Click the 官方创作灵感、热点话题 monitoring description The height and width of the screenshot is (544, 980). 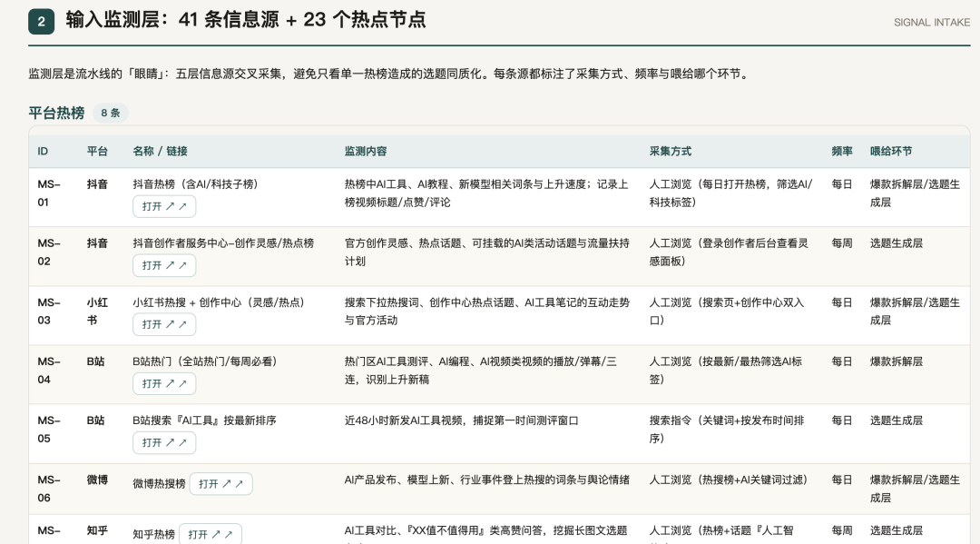(487, 252)
